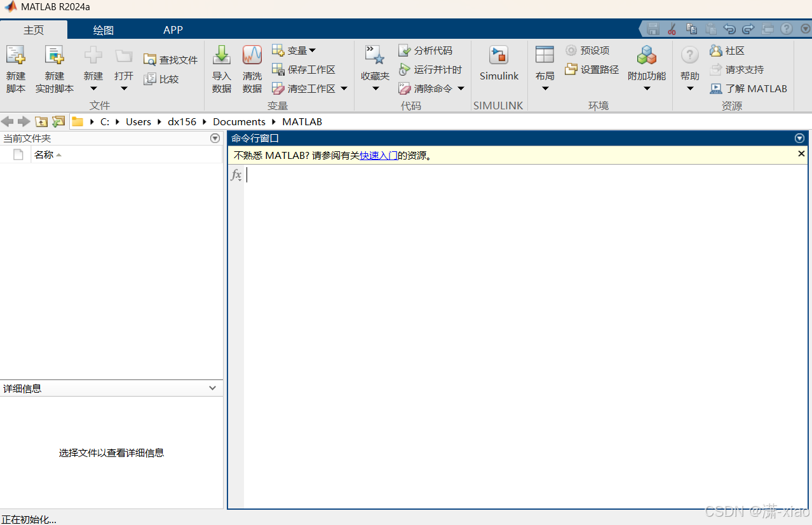Dismiss the Getting Started banner with its X
The width and height of the screenshot is (812, 525).
[801, 154]
